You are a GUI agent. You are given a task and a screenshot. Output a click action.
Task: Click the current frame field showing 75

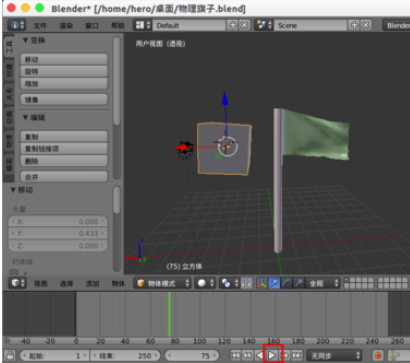click(x=192, y=356)
